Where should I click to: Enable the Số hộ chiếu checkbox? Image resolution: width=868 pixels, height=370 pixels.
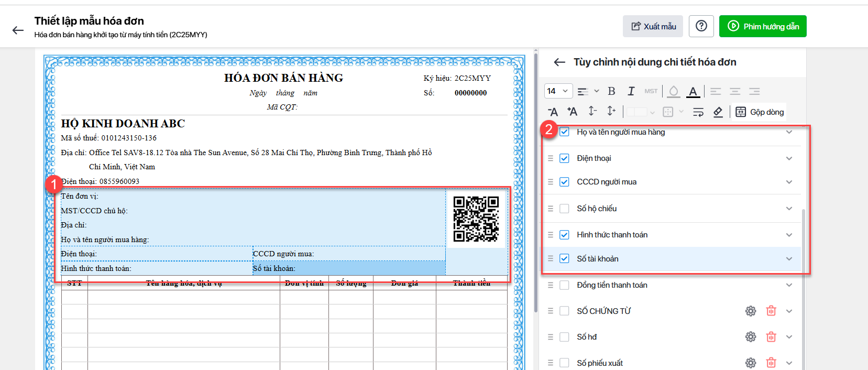pyautogui.click(x=564, y=209)
